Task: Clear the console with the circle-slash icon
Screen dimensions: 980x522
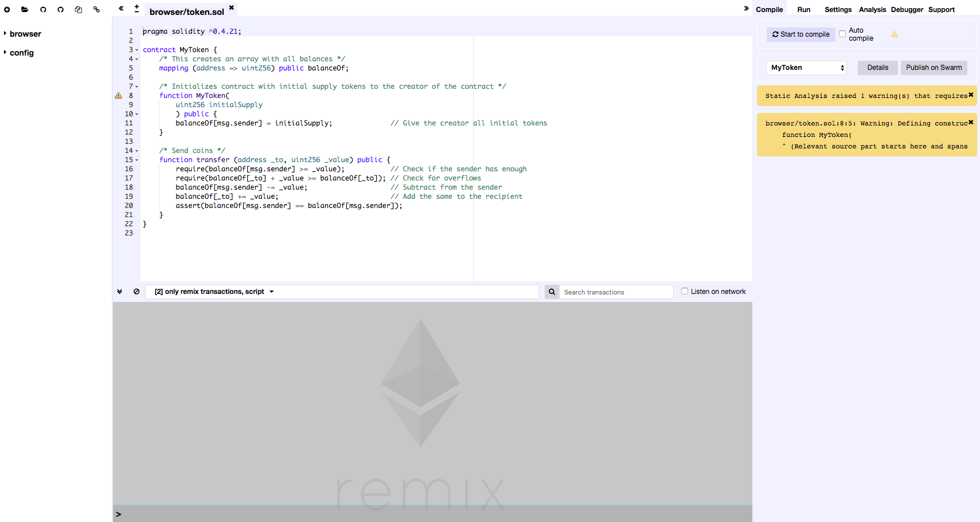Action: click(x=136, y=292)
